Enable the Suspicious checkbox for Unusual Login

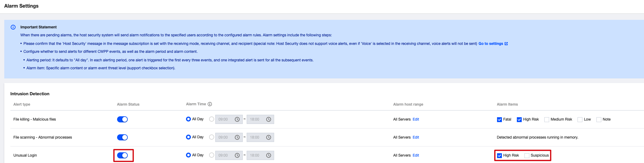(527, 156)
